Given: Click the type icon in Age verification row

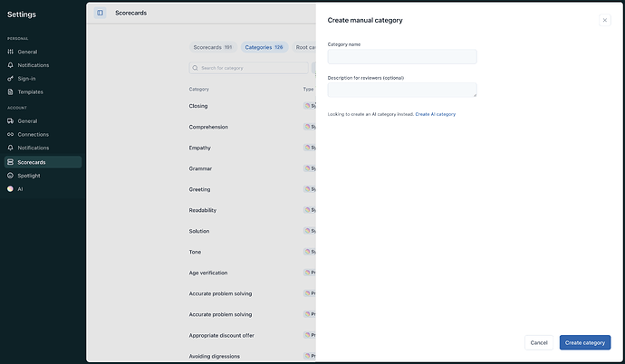Looking at the screenshot, I should coord(307,273).
